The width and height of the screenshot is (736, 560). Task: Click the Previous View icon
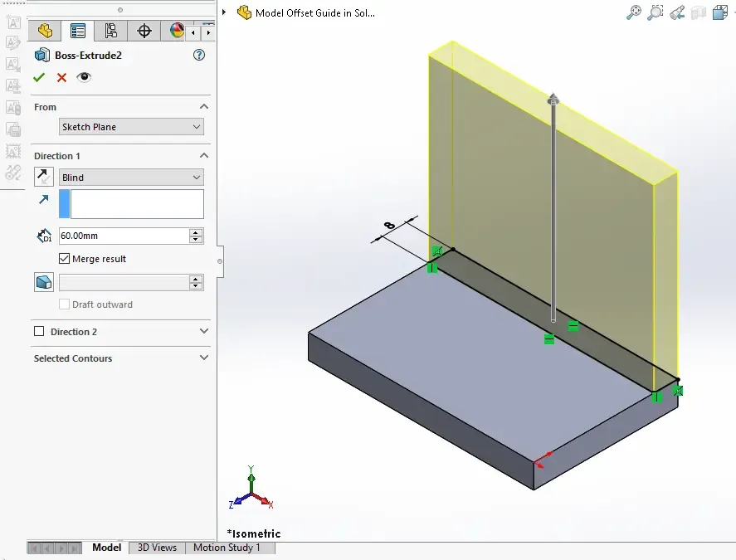pos(677,12)
